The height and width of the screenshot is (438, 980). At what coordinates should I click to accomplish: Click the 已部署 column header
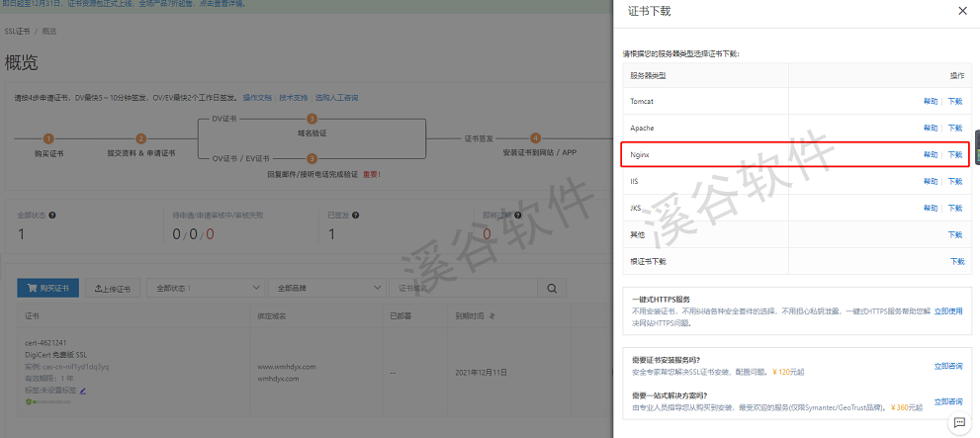tap(400, 316)
